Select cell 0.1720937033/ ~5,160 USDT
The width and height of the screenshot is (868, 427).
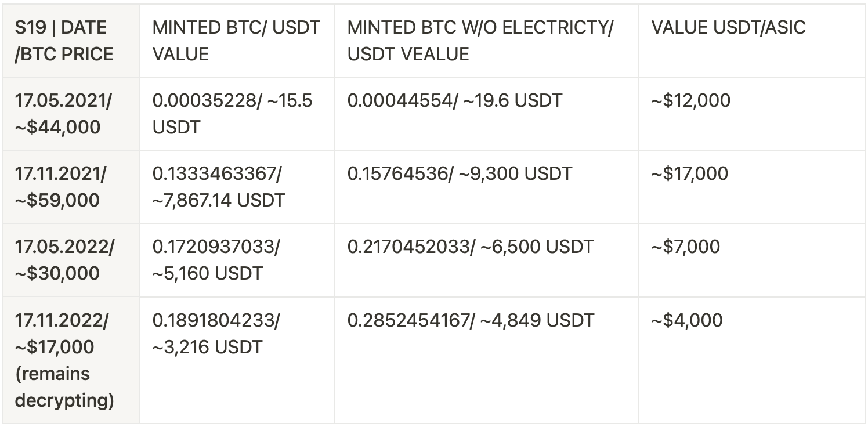point(237,260)
